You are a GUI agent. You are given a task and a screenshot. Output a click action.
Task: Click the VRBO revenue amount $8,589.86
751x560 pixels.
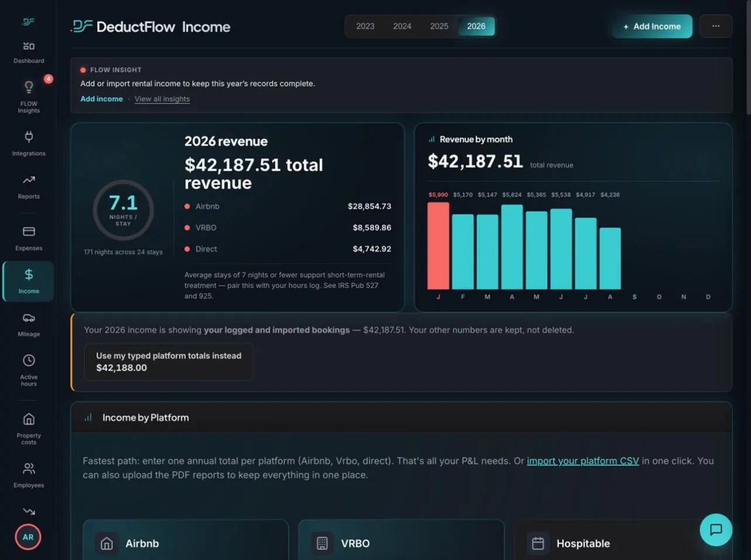pyautogui.click(x=372, y=227)
